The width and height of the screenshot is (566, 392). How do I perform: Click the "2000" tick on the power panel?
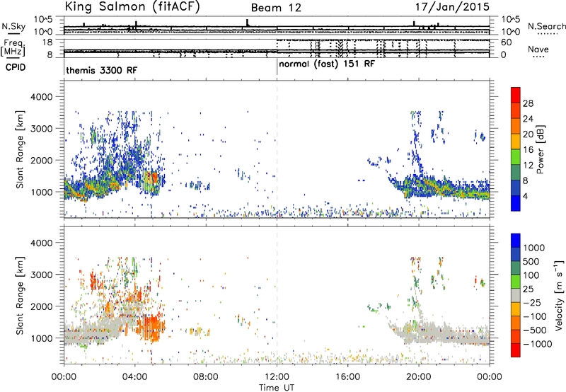click(42, 160)
